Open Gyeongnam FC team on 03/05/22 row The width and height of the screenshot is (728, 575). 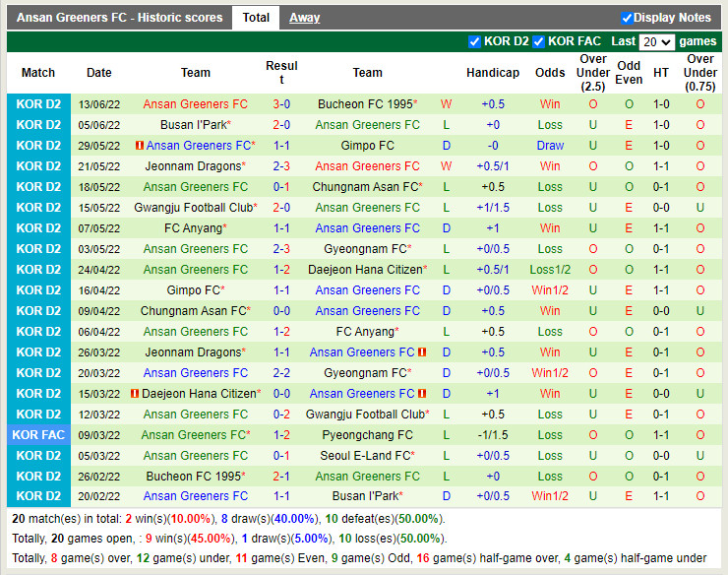[367, 249]
